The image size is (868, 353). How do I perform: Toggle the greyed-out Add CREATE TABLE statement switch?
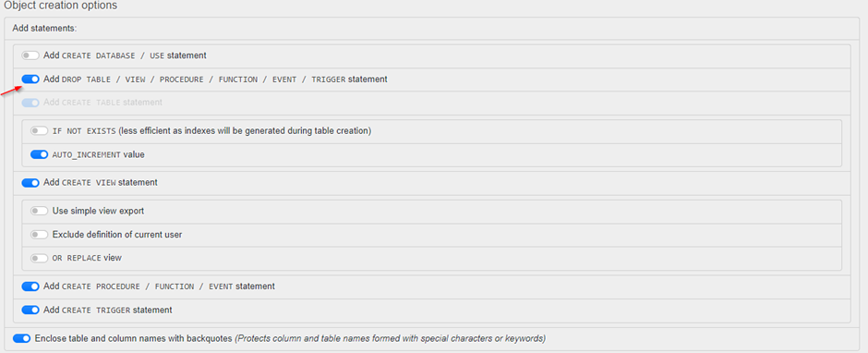(x=30, y=103)
